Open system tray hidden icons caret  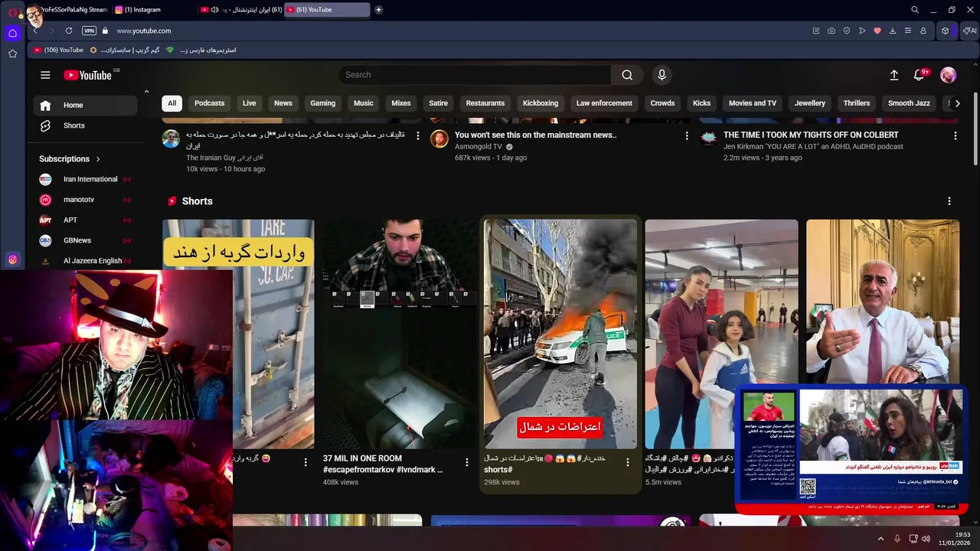[880, 539]
